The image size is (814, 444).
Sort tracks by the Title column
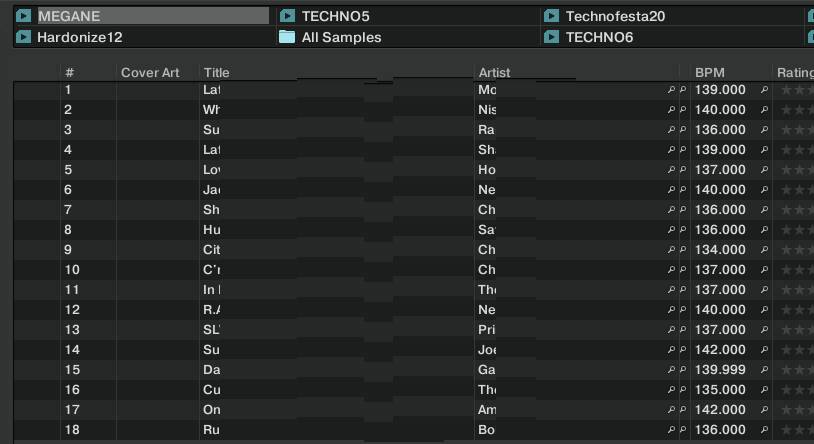pyautogui.click(x=217, y=73)
